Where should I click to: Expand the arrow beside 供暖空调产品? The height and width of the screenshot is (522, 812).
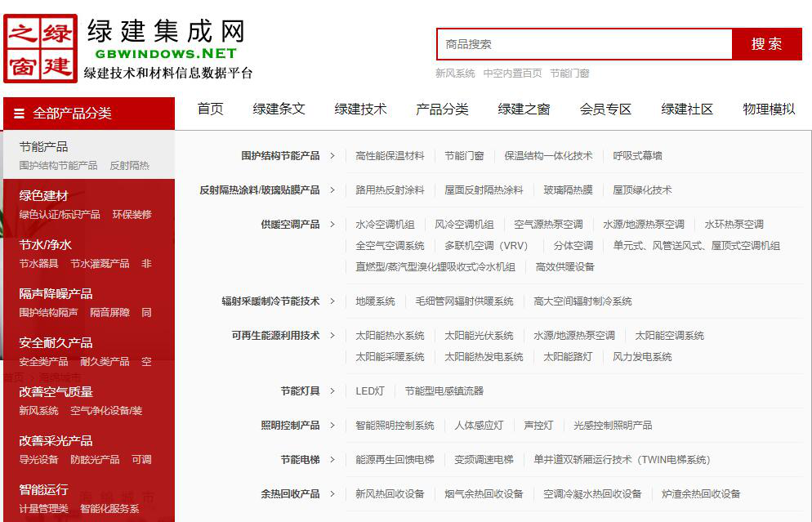click(332, 224)
